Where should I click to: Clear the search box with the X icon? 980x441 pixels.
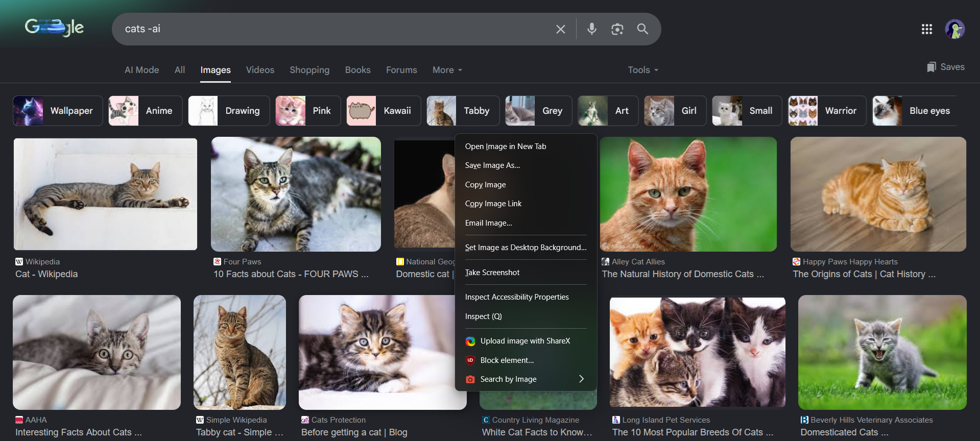(560, 29)
